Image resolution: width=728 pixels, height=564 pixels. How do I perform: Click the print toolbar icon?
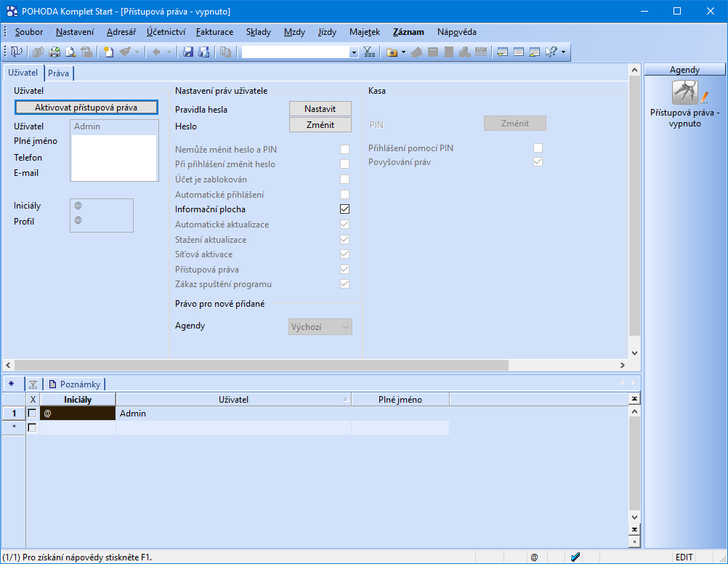coord(54,52)
